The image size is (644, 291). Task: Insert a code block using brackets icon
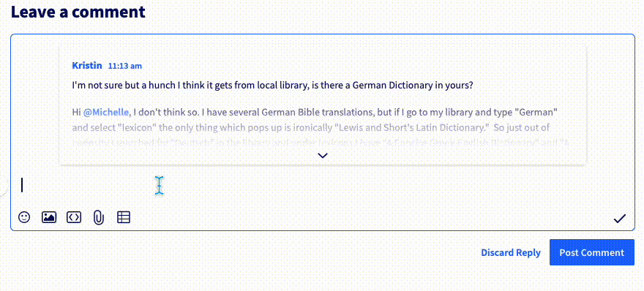click(74, 217)
